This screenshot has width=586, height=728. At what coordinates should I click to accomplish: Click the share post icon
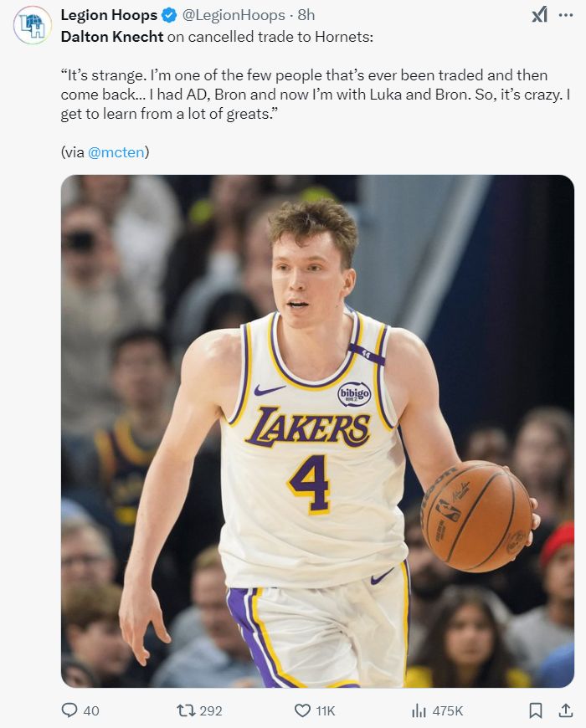pyautogui.click(x=562, y=710)
